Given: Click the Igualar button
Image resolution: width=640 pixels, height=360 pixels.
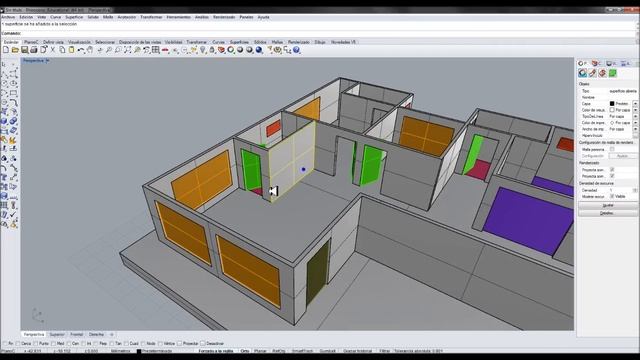Looking at the screenshot, I should (x=608, y=206).
